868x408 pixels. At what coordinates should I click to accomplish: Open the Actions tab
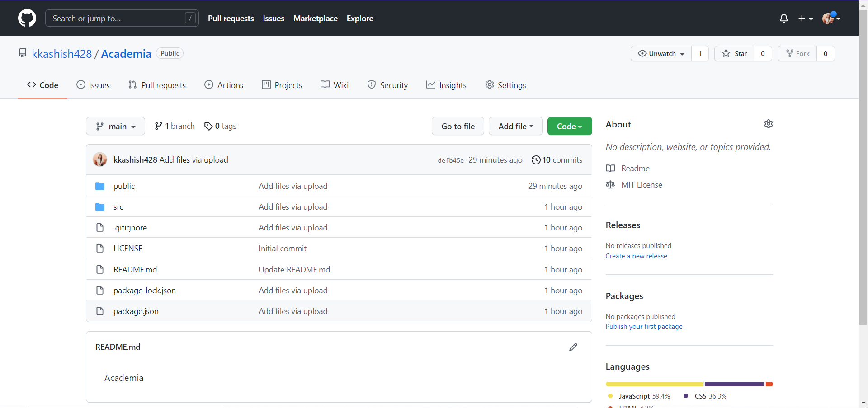[224, 85]
